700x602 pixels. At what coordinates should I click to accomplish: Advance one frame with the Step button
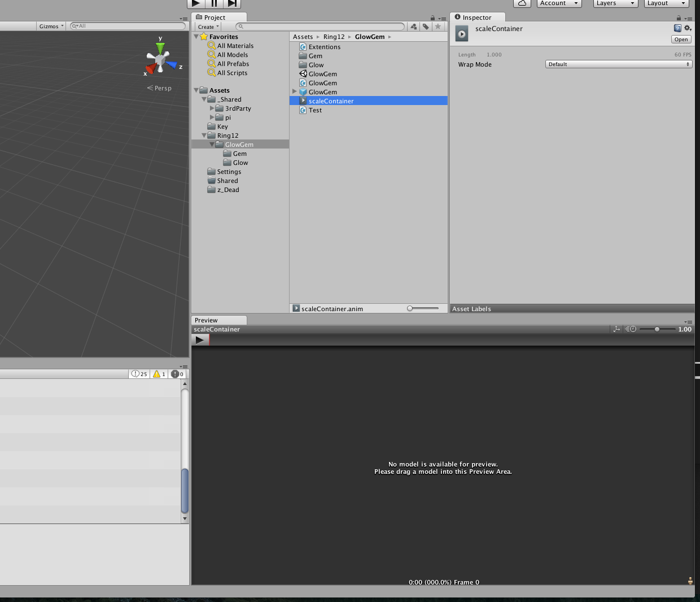[x=232, y=3]
